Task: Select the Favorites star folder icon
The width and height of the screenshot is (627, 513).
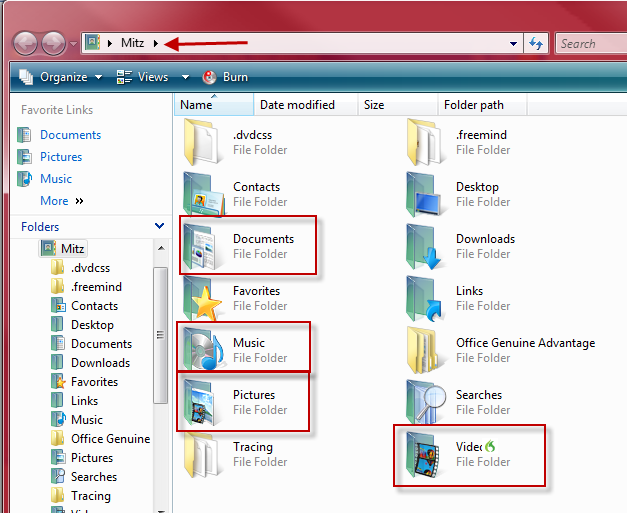Action: [202, 298]
